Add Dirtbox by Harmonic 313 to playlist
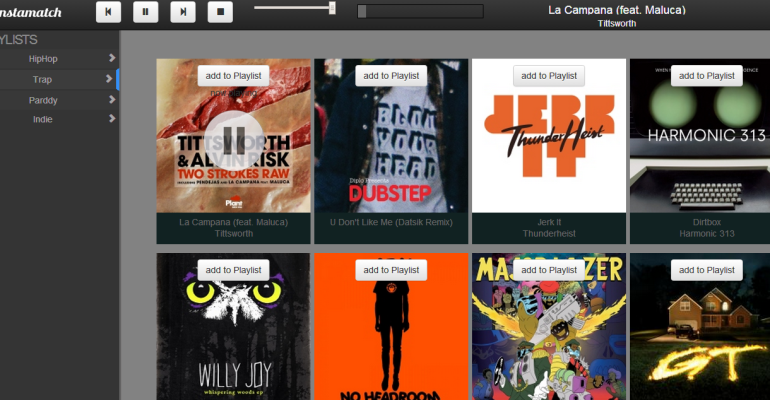Viewport: 770px width, 400px height. (707, 76)
